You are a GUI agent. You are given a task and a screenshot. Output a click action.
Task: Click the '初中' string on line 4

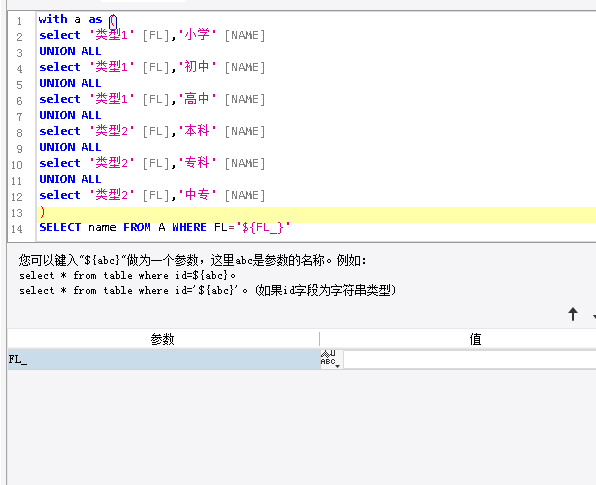click(197, 67)
